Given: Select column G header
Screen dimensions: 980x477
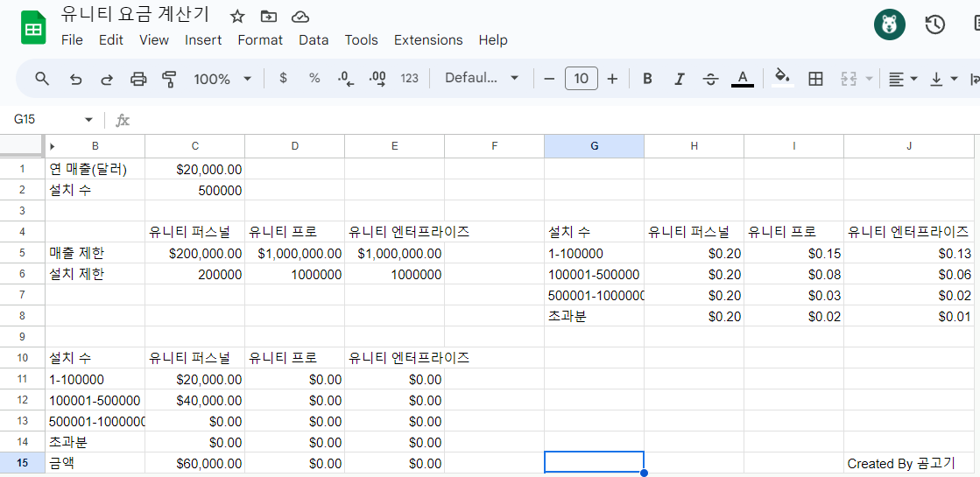Looking at the screenshot, I should pyautogui.click(x=595, y=146).
